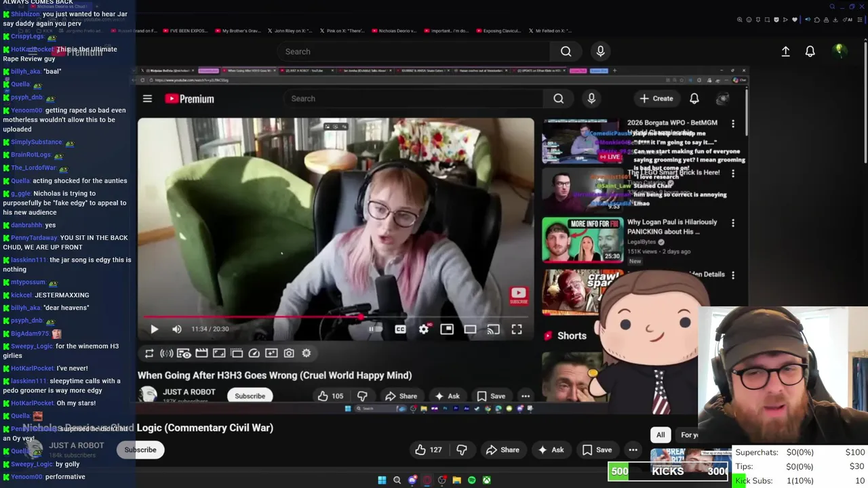Viewport: 868px width, 488px height.
Task: Click JUST A ROBOT inner channel name
Action: 189,392
